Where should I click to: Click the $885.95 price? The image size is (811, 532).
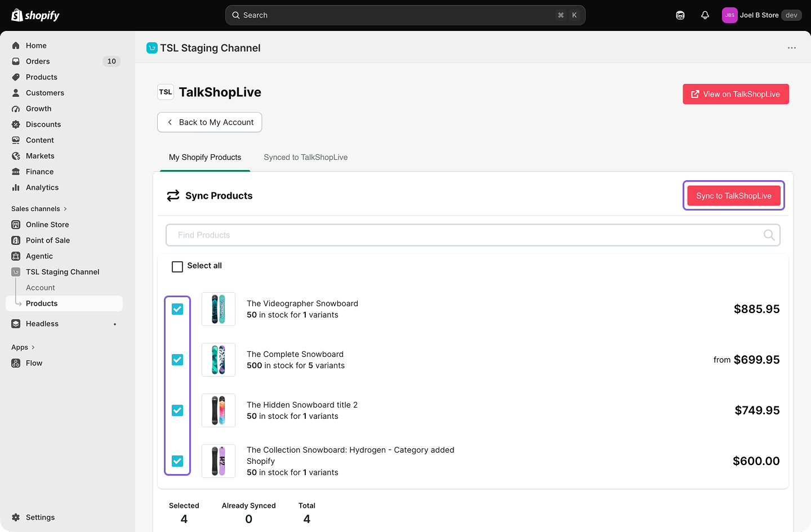click(x=757, y=309)
